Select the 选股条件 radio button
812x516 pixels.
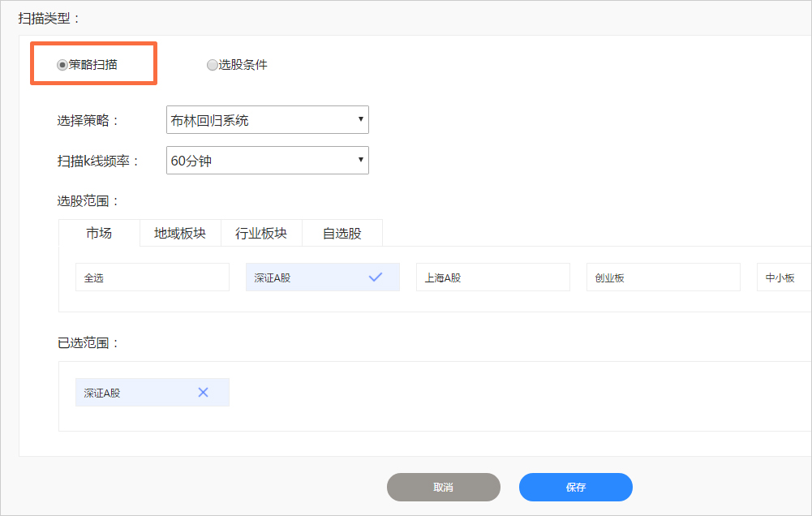tap(213, 65)
